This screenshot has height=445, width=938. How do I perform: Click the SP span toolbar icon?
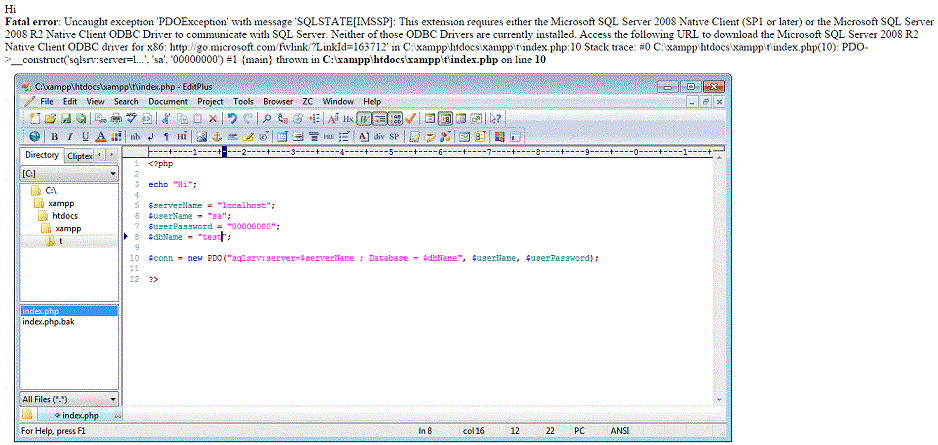[x=394, y=136]
